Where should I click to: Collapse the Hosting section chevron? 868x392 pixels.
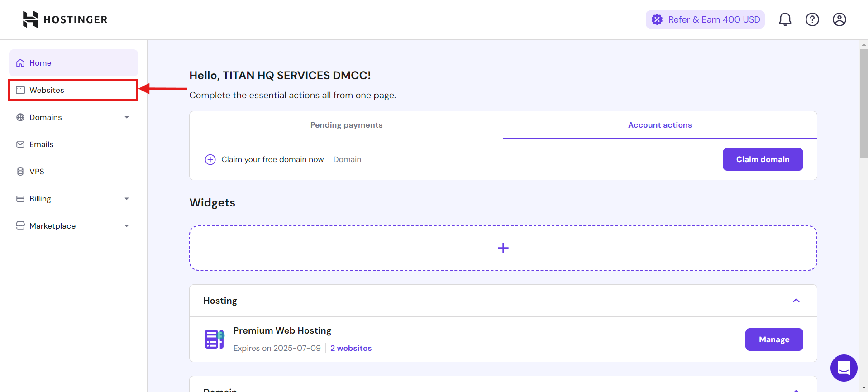[796, 301]
